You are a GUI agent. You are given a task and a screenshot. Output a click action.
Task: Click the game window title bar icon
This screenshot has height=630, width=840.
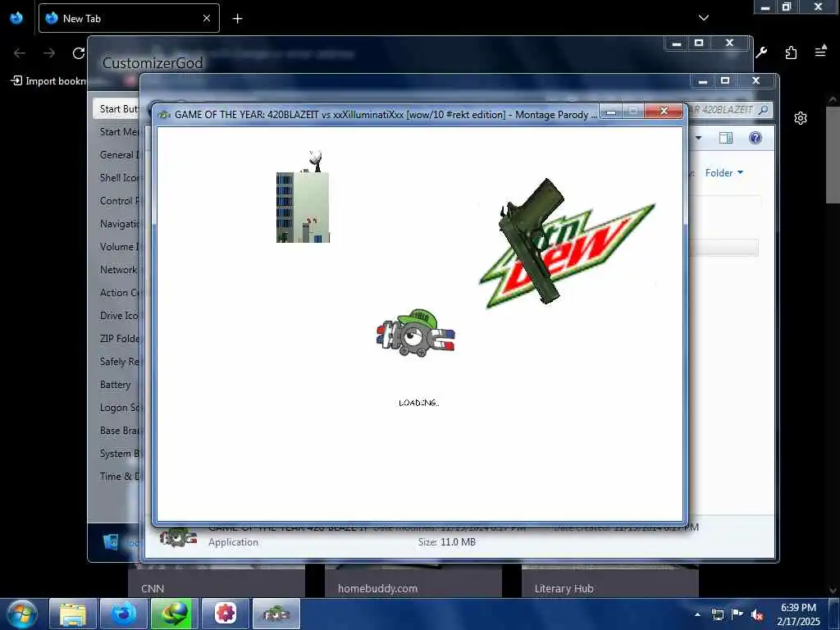point(164,115)
